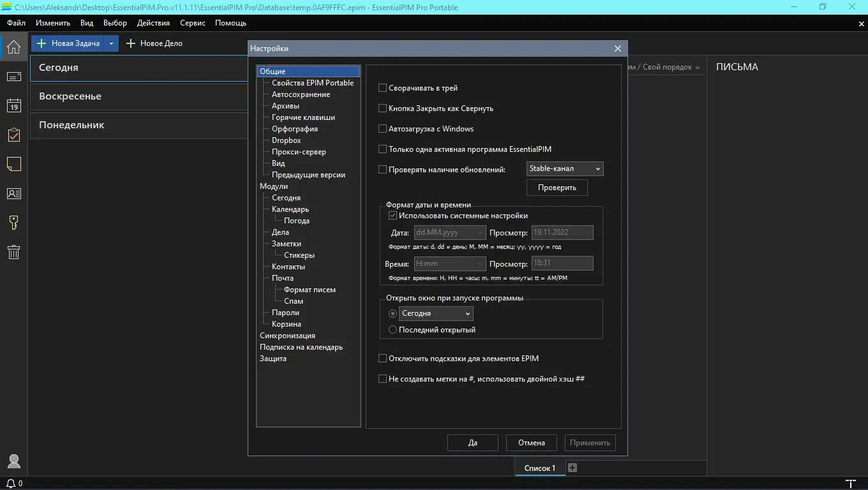Open the startup window Сегодня dropdown
Screen dimensions: 868x490
tap(436, 313)
